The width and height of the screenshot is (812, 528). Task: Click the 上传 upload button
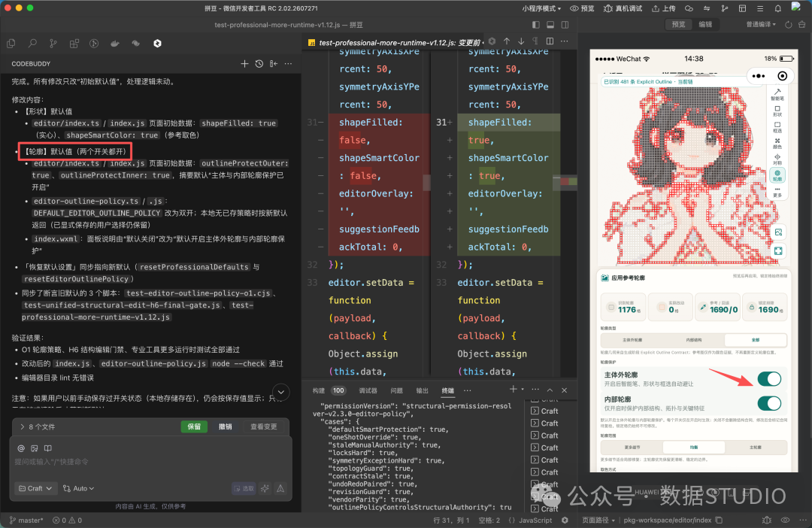[x=663, y=8]
